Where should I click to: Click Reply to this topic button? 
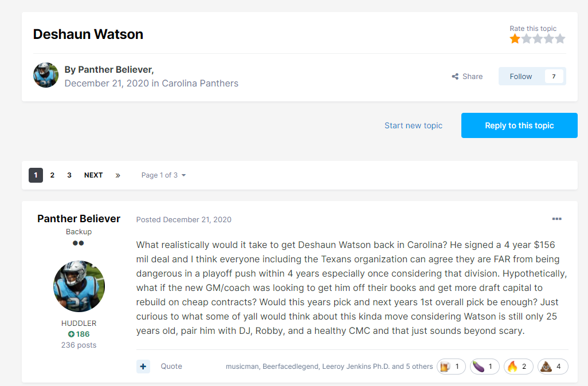pos(519,125)
